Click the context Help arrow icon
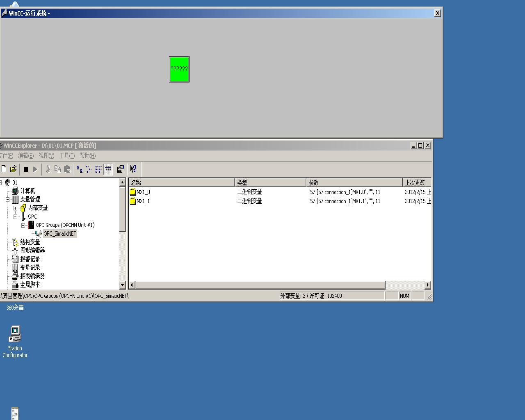This screenshot has width=525, height=420. (x=133, y=169)
